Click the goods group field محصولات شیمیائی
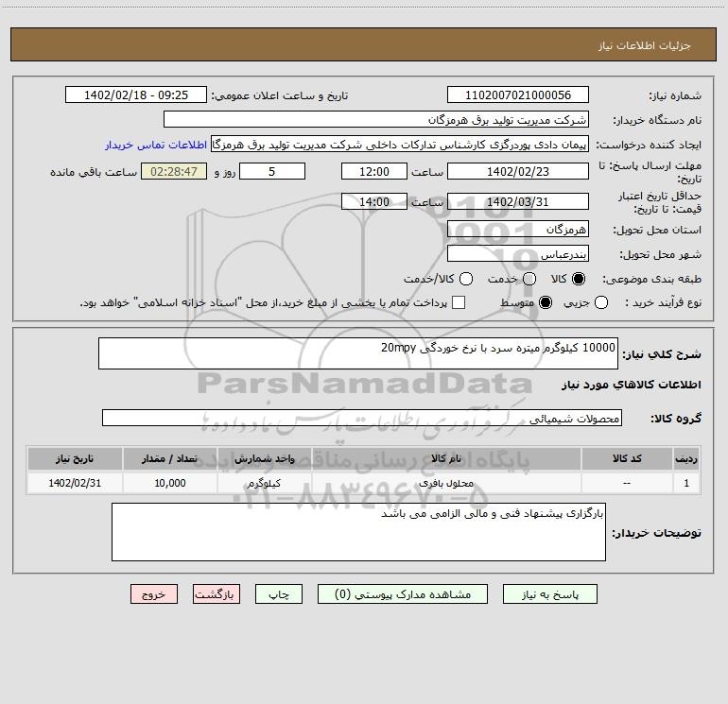Image resolution: width=728 pixels, height=704 pixels. click(x=362, y=418)
